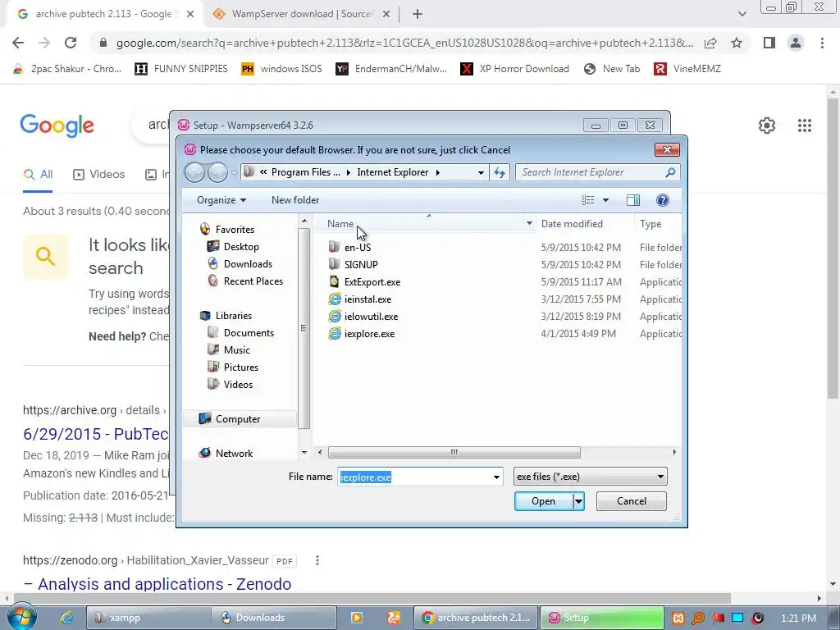Bookmark this page with the star icon
Image resolution: width=840 pixels, height=630 pixels.
tap(737, 43)
